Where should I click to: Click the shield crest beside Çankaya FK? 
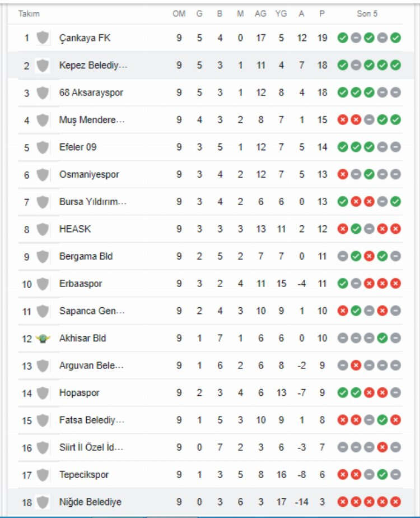point(43,38)
